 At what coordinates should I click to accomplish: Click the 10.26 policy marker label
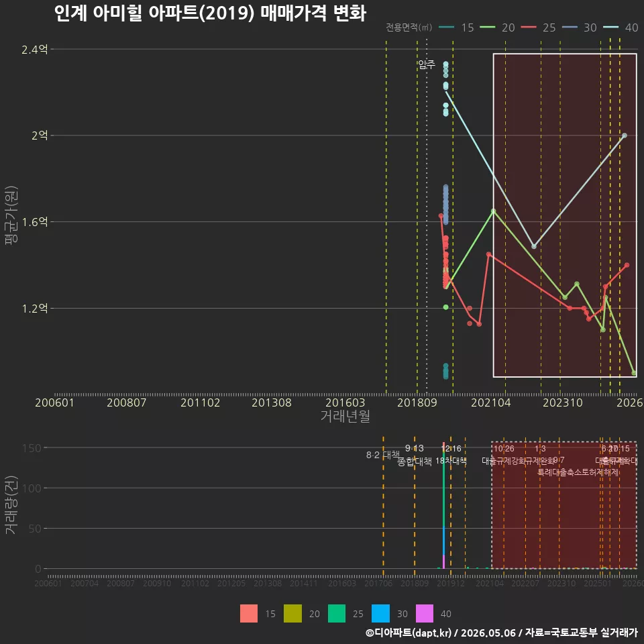point(504,449)
